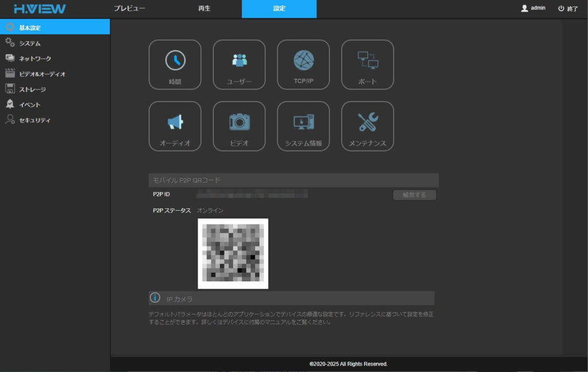Click the blurred P2P ID value

tap(252, 194)
